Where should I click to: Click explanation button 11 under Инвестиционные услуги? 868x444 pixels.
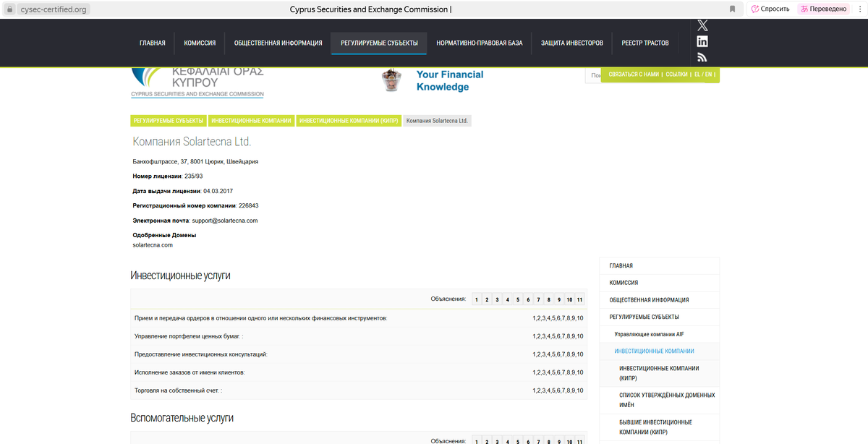coord(580,299)
